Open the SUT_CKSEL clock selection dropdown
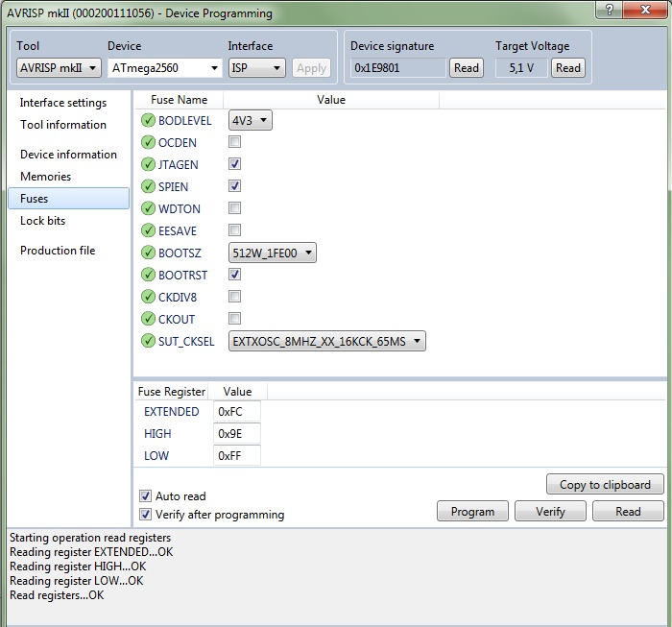Screen dimensions: 672x627 click(327, 341)
